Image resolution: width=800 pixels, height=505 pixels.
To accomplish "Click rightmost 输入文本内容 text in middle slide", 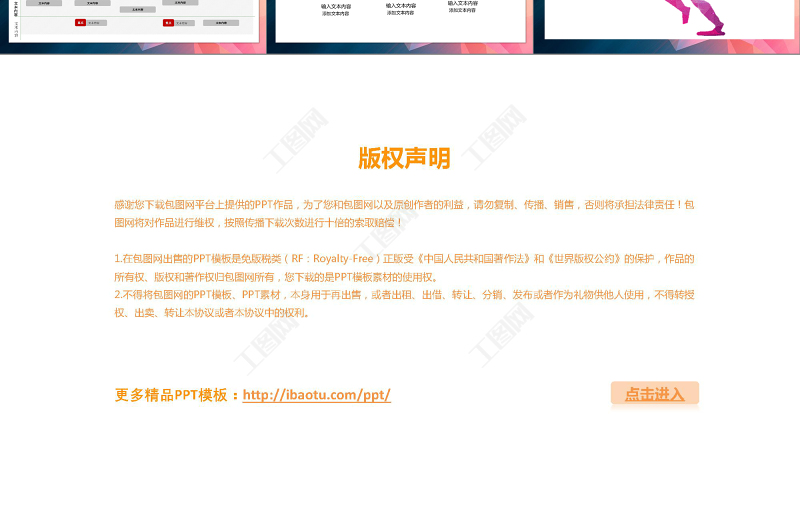I will point(462,3).
